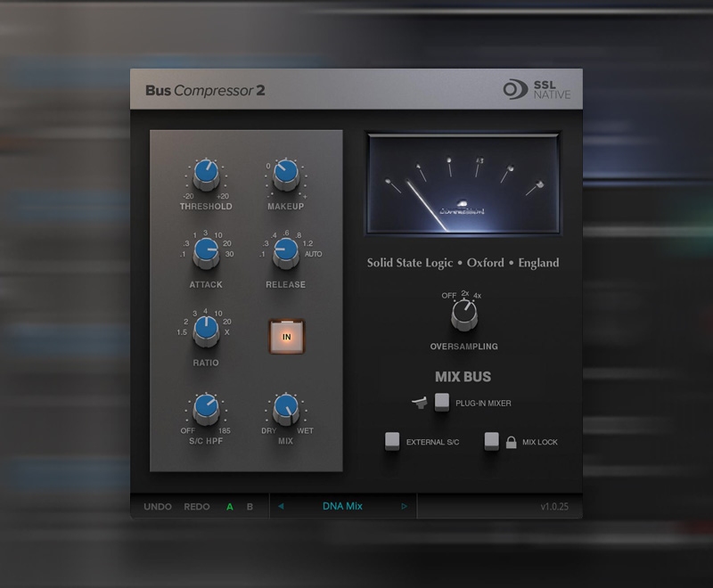Toggle the illuminated IN bypass button
The image size is (713, 588).
pos(286,337)
